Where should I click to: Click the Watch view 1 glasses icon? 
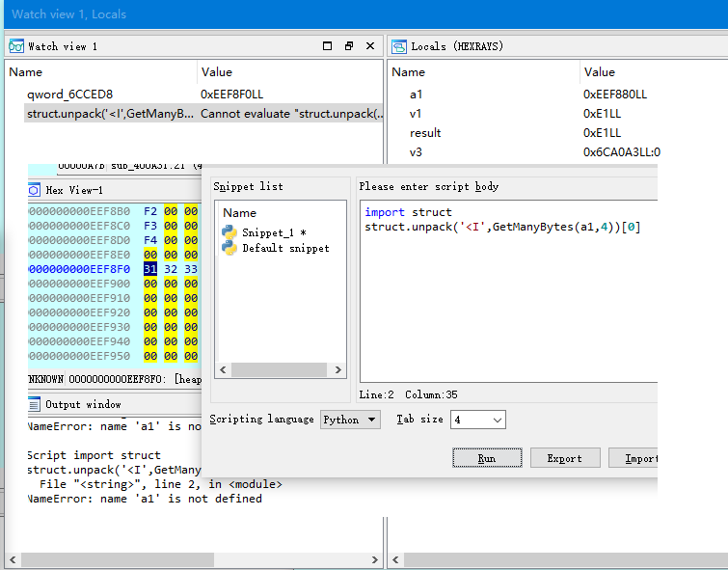16,46
